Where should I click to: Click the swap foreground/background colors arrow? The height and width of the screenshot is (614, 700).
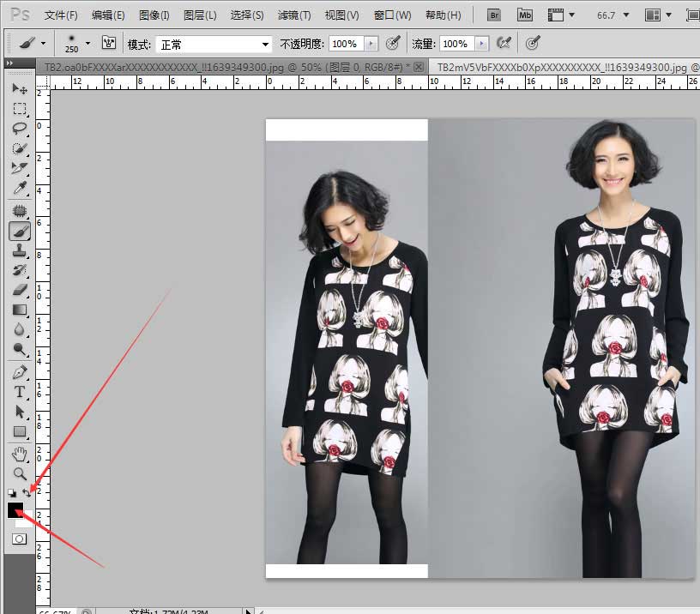tap(27, 492)
